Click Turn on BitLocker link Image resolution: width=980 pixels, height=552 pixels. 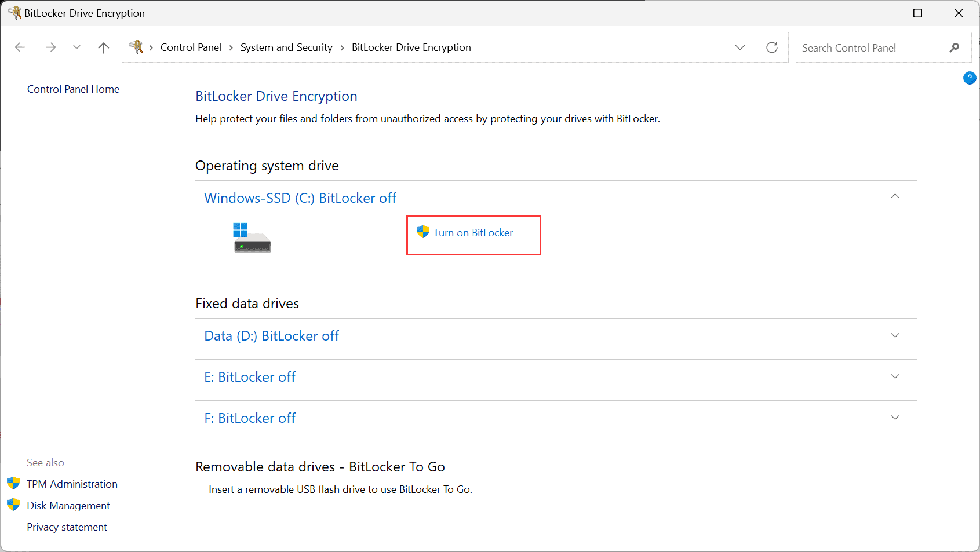point(473,233)
